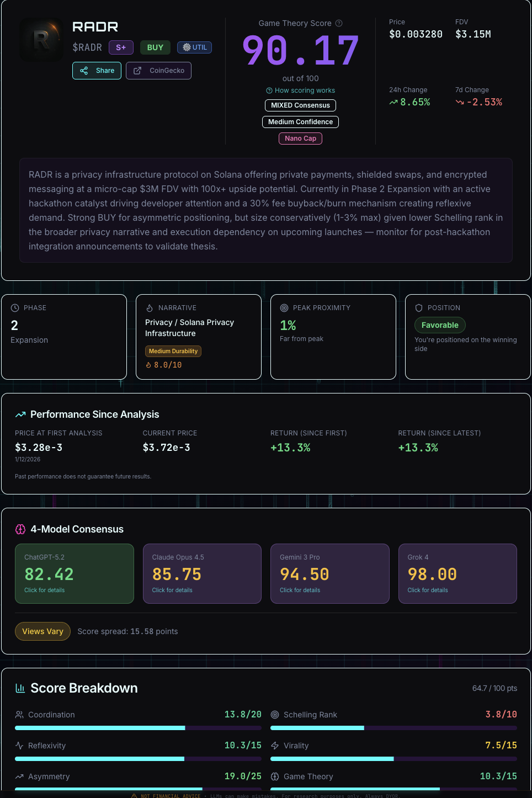Expand the ChatGPT-5.2 score details
The height and width of the screenshot is (798, 532).
click(75, 573)
